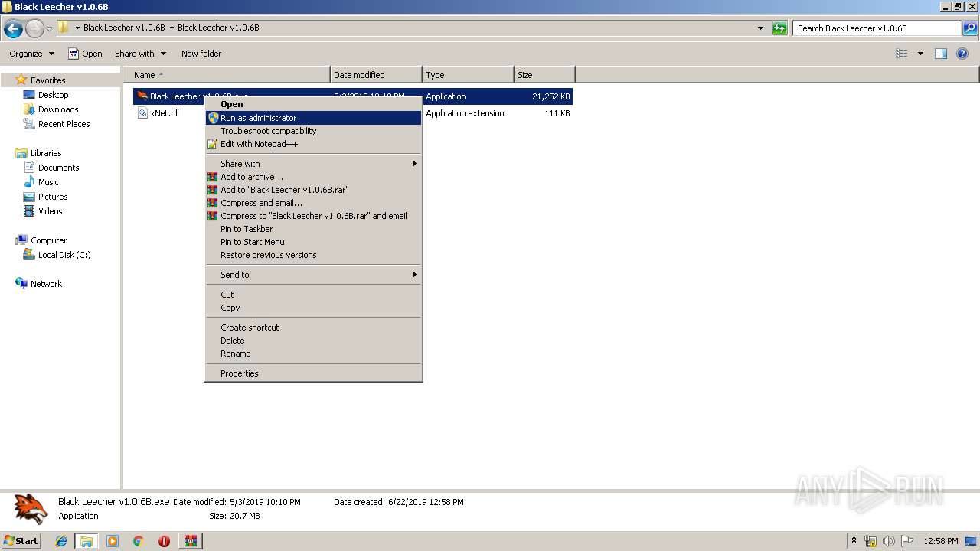The height and width of the screenshot is (551, 980).
Task: Open Windows Media Player from taskbar
Action: (113, 541)
